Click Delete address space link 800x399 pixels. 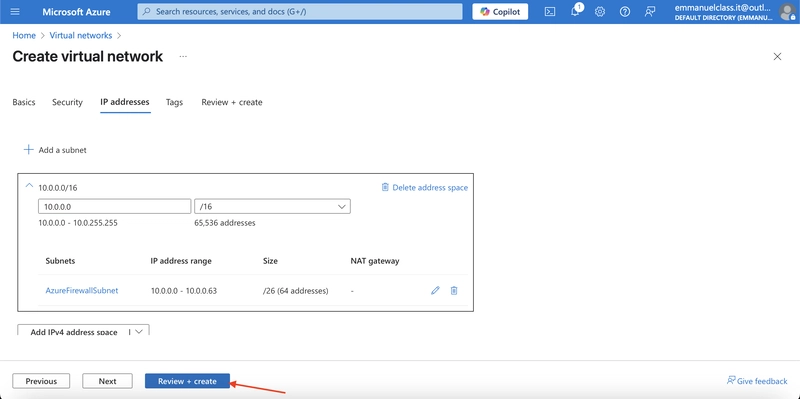424,187
